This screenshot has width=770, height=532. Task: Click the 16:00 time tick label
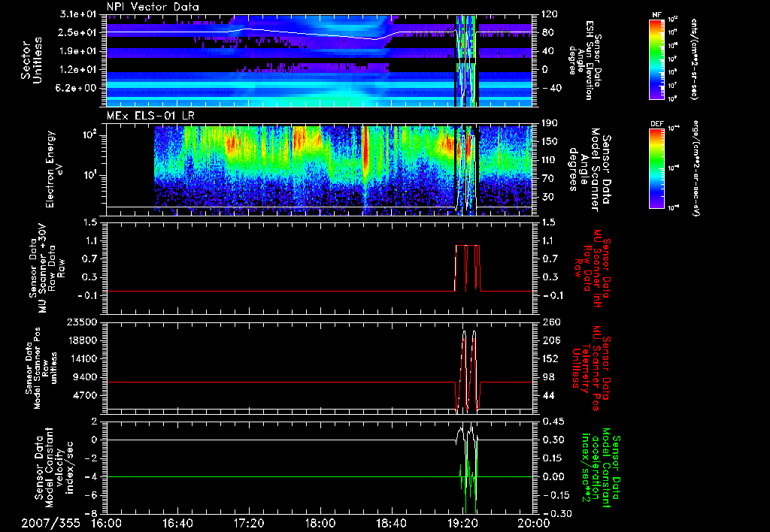107,523
